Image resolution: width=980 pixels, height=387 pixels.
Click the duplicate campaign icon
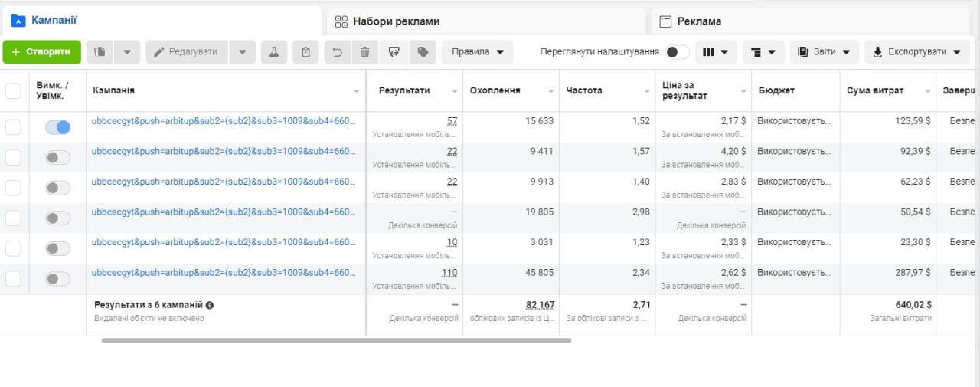click(x=100, y=52)
